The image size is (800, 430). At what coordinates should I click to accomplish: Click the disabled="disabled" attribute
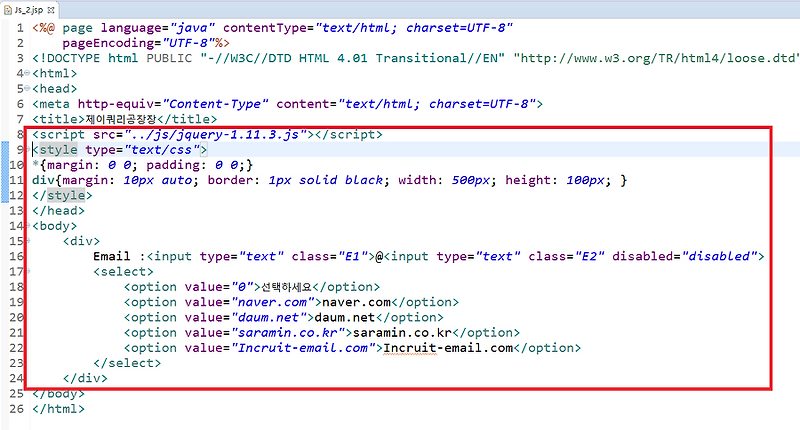[x=685, y=257]
